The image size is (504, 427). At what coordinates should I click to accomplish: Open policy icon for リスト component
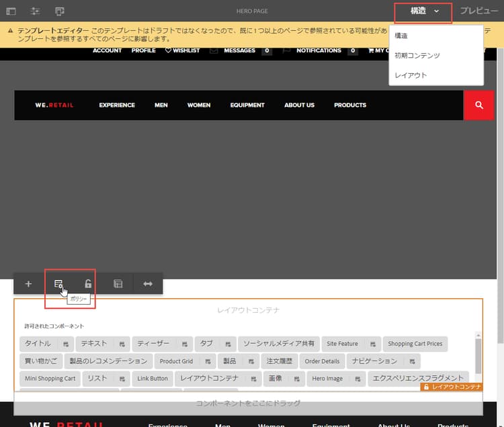click(122, 379)
